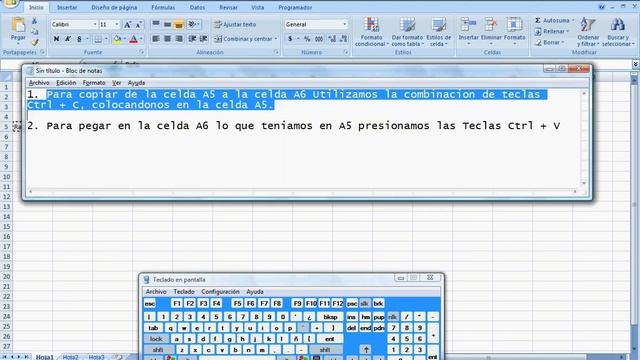640x360 pixels.
Task: Align cell text right
Action: (x=179, y=39)
